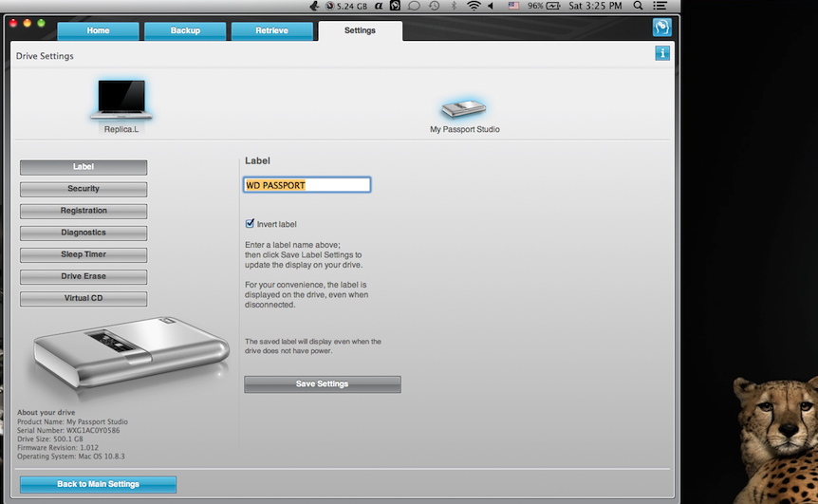Open the WD menu bar status icon
The image size is (818, 504).
pyautogui.click(x=396, y=6)
